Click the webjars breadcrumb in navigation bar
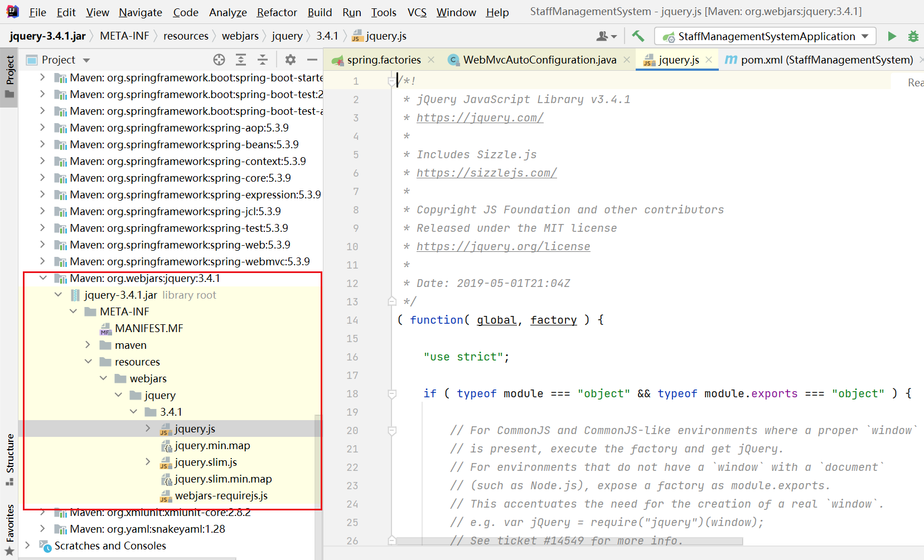Viewport: 924px width, 560px height. pos(240,36)
